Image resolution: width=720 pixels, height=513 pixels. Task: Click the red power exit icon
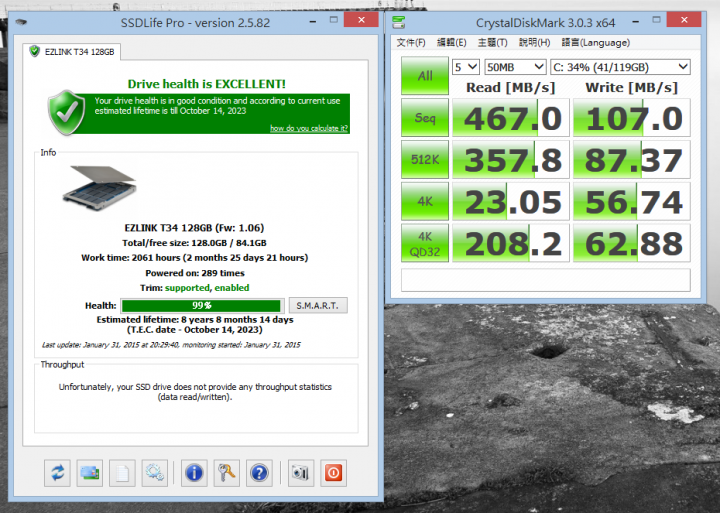click(333, 473)
